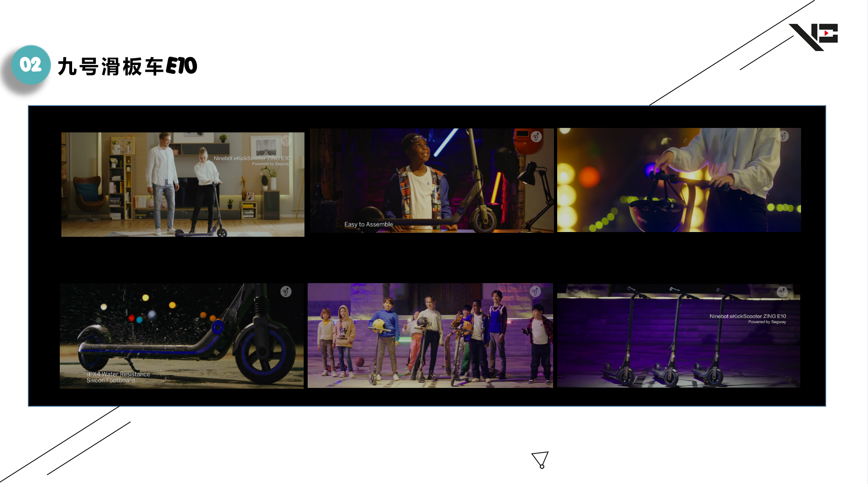Image resolution: width=868 pixels, height=484 pixels.
Task: Select the three scooters purple thumbnail
Action: point(679,335)
